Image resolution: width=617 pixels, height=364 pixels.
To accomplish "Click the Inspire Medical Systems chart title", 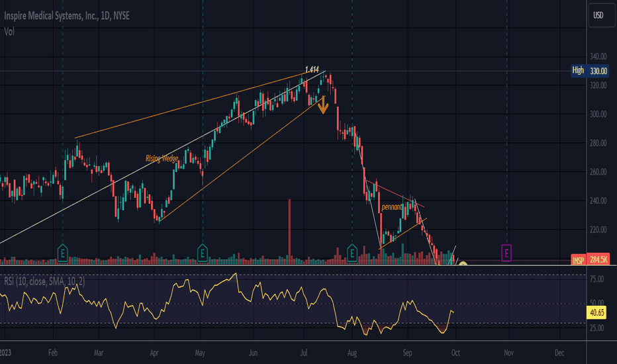I will point(66,16).
